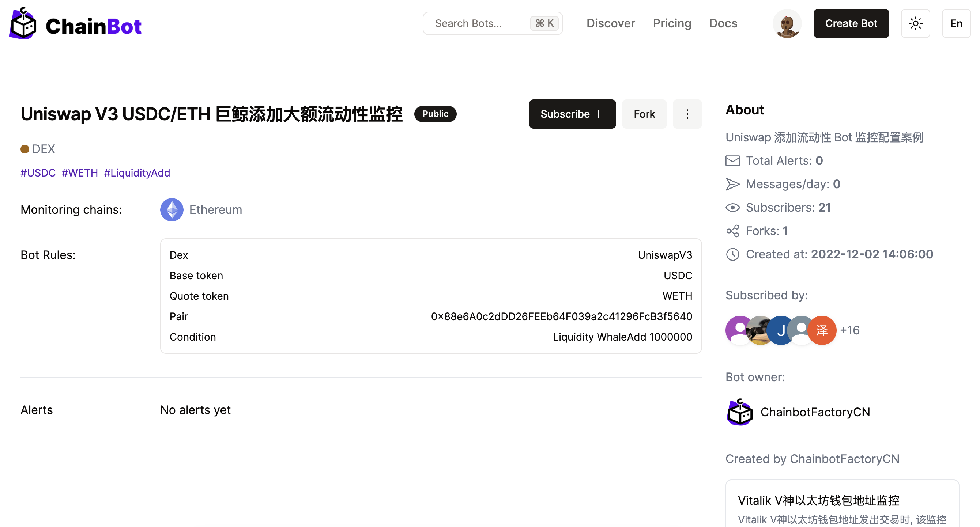Click the horse photo subscriber avatar
The image size is (980, 527).
point(759,330)
